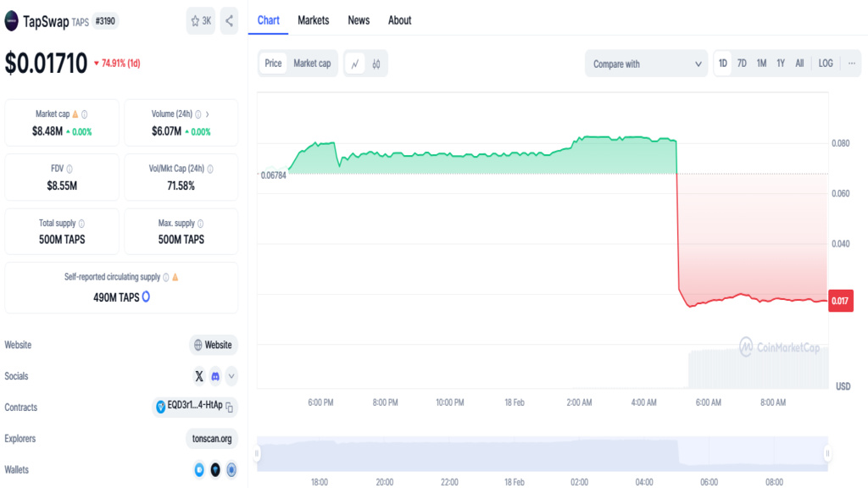868x488 pixels.
Task: Select the first light-blue wallet icon
Action: coord(199,469)
